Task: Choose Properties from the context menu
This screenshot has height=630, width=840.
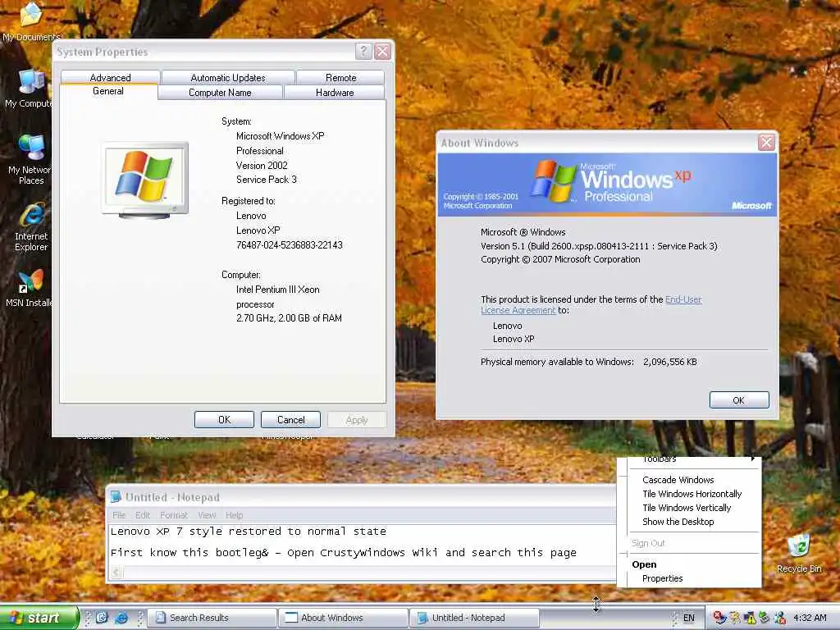Action: [663, 578]
